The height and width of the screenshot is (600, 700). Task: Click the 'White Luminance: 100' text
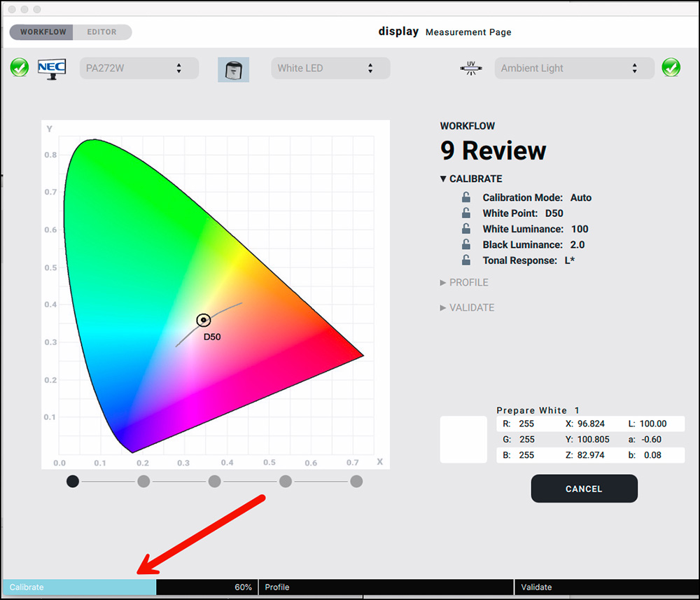[535, 229]
